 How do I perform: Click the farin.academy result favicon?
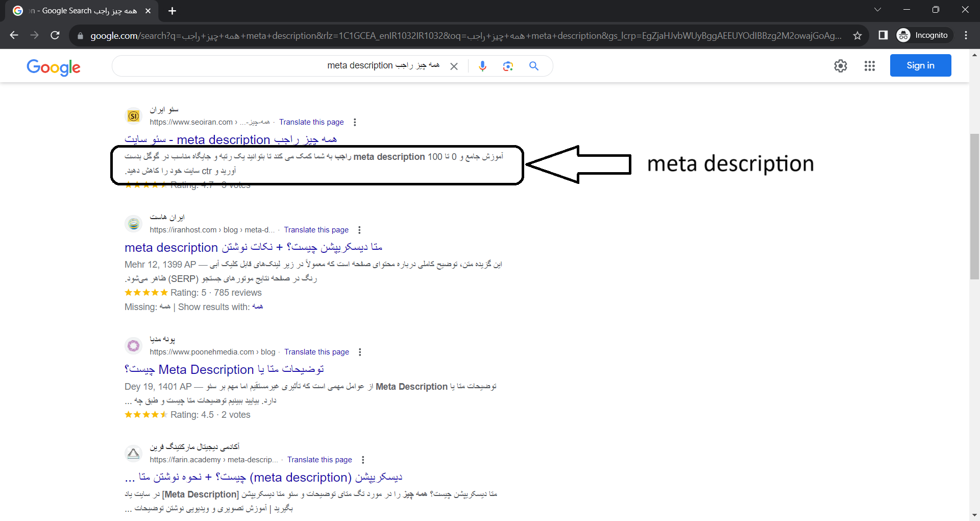point(134,454)
